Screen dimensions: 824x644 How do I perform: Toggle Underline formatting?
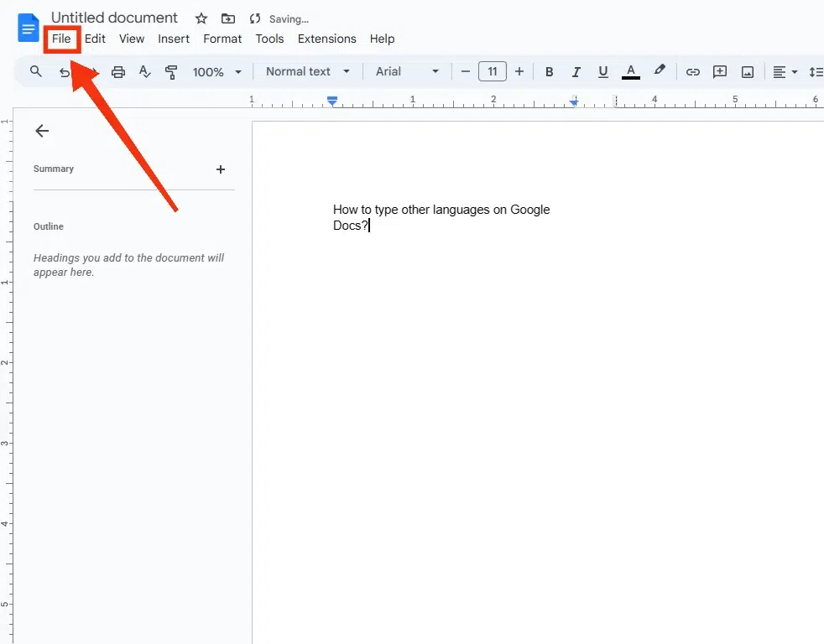click(602, 72)
